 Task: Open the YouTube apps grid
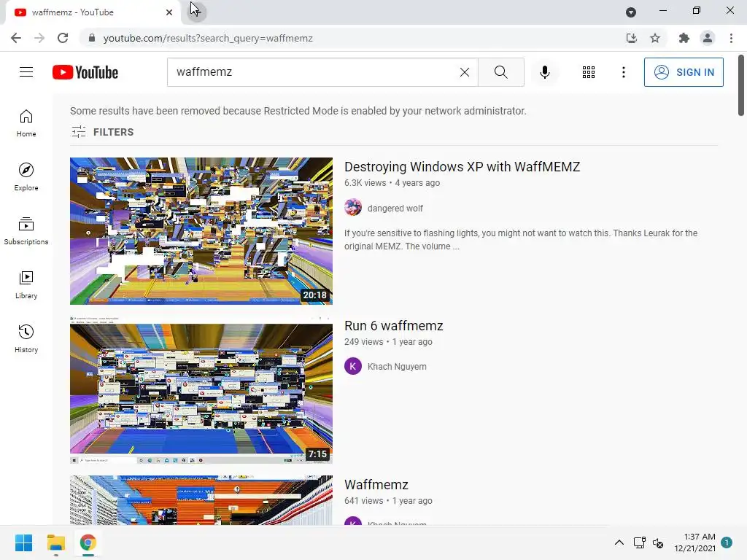[589, 72]
